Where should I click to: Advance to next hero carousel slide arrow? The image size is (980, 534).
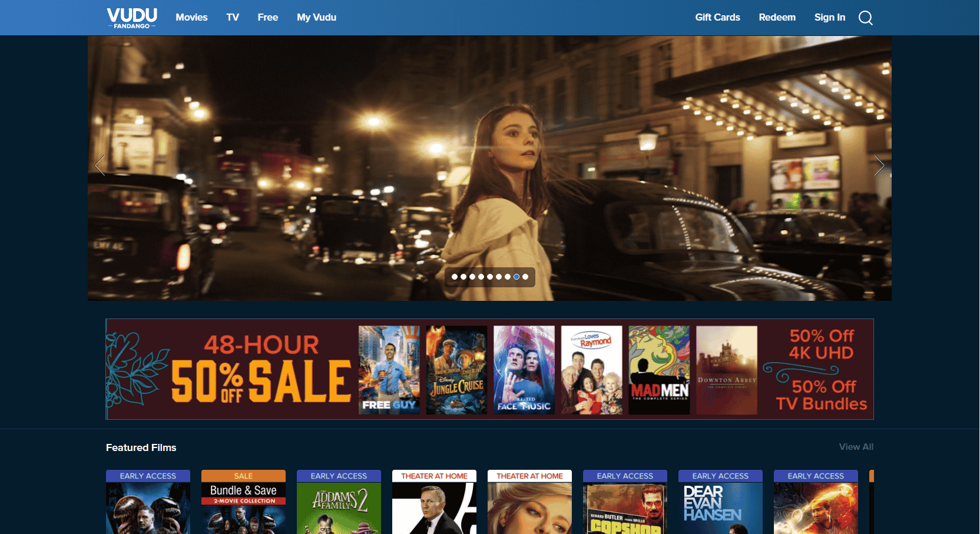click(879, 165)
